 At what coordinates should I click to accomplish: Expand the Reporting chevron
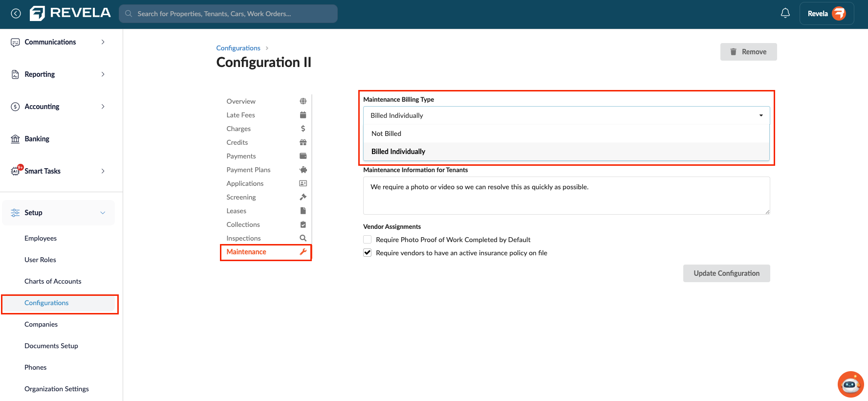[x=103, y=74]
